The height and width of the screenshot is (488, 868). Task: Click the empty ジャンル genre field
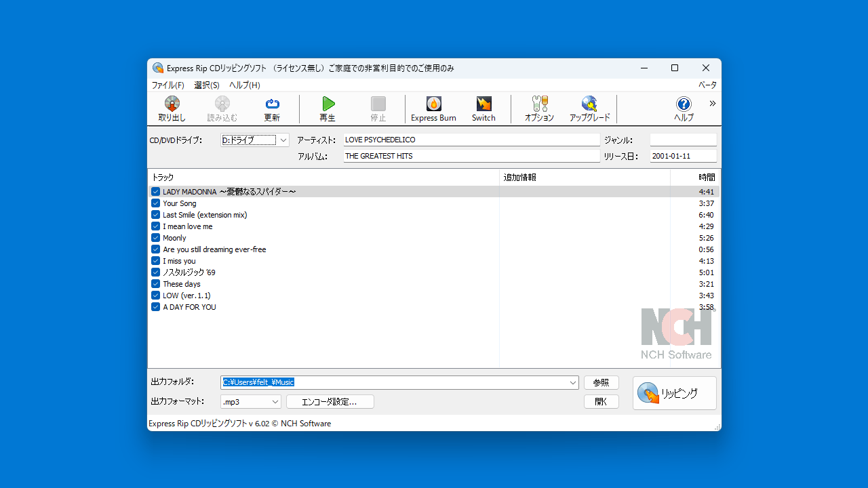click(x=684, y=140)
